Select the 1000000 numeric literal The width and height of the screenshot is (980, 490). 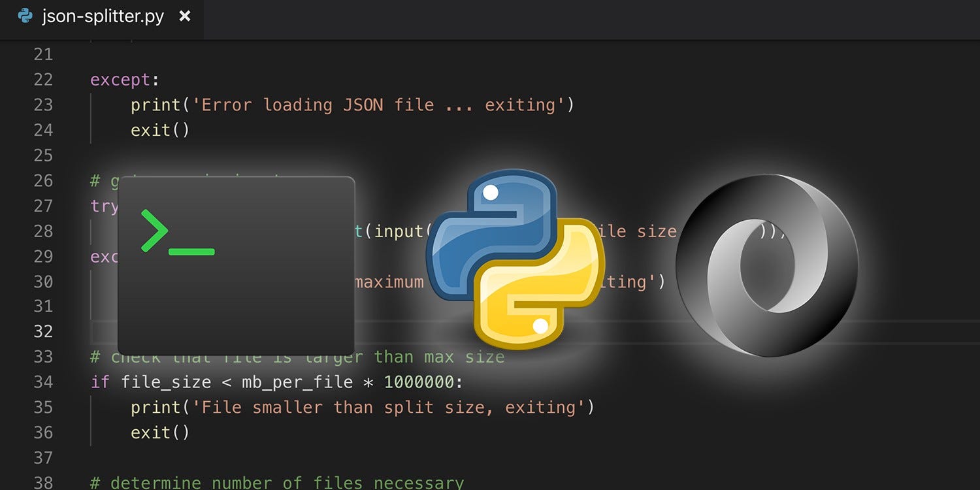point(421,382)
